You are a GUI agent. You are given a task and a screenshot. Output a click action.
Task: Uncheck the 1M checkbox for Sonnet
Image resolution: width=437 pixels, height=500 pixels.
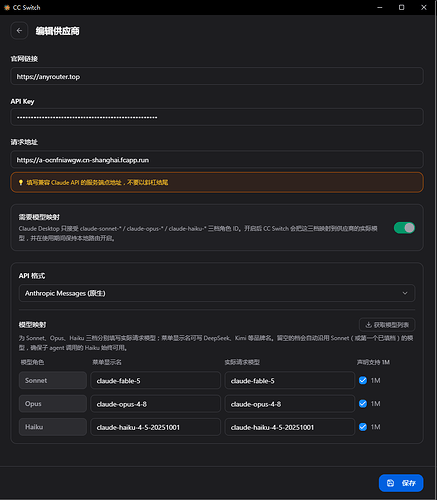[x=363, y=380]
